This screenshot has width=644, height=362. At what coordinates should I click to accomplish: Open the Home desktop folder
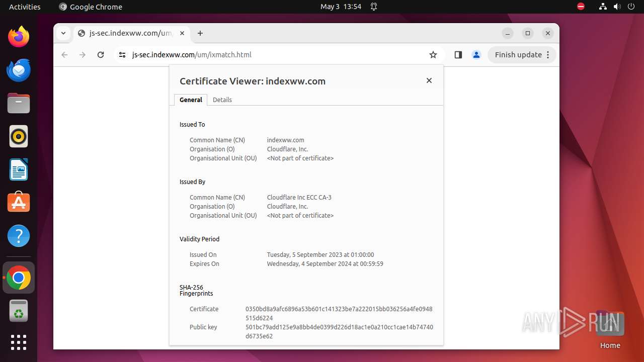[610, 330]
